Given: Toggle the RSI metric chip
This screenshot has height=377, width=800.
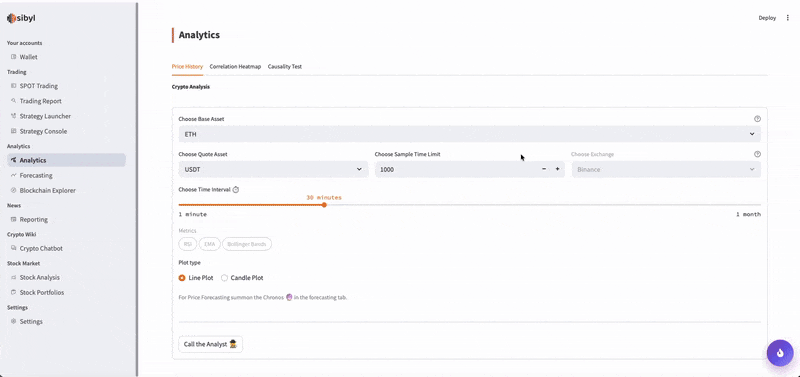Looking at the screenshot, I should 187,244.
